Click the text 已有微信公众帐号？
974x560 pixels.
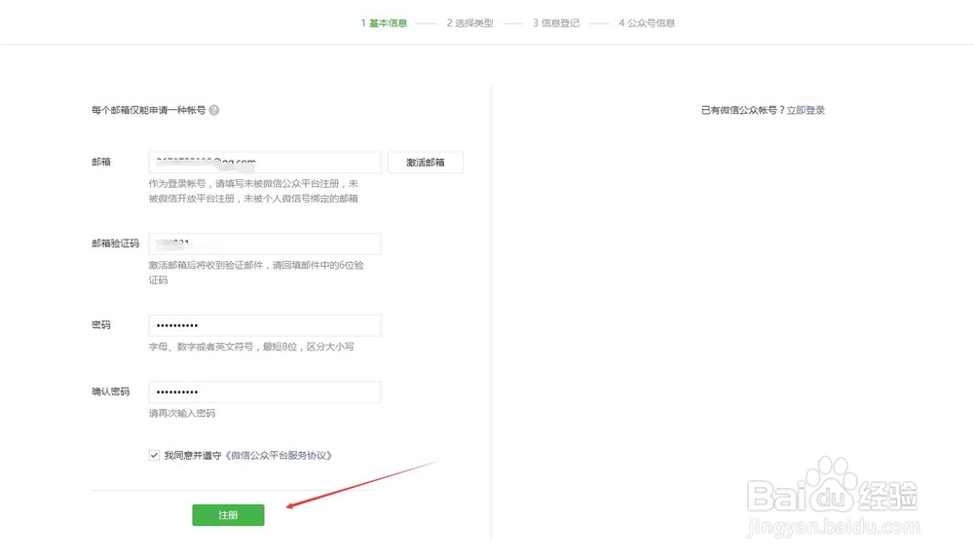pos(743,110)
